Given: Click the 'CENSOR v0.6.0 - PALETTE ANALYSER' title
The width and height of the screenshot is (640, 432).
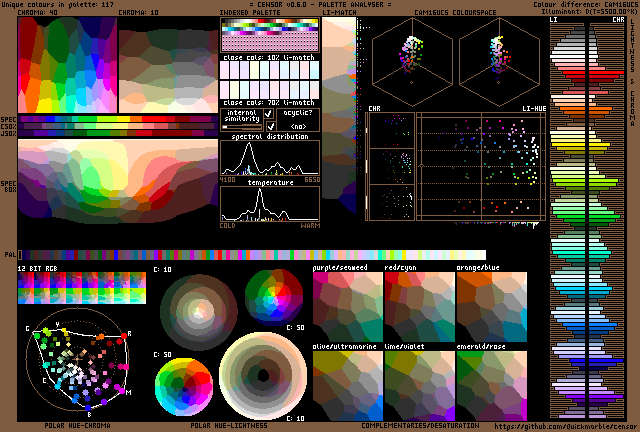Looking at the screenshot, I should point(320,5).
